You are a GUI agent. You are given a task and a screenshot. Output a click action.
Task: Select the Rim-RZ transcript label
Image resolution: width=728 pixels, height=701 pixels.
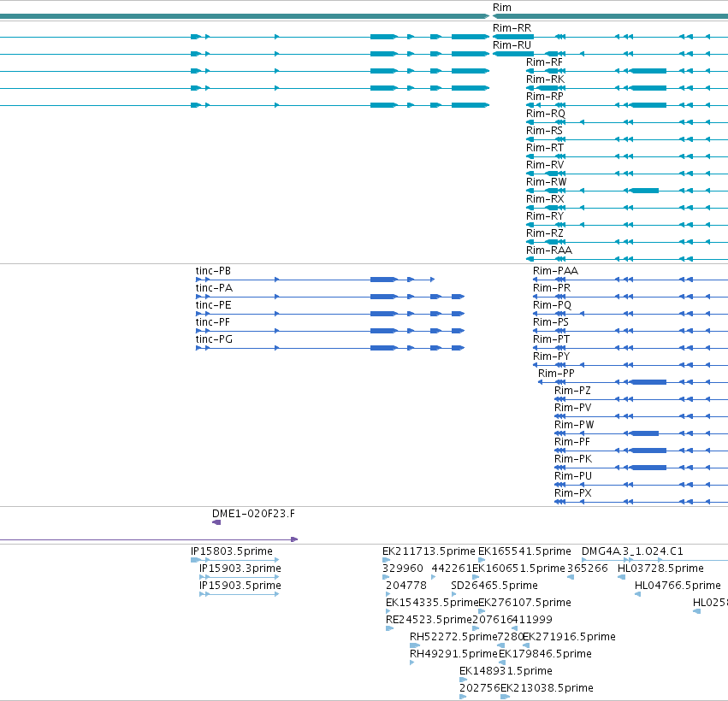click(x=545, y=233)
